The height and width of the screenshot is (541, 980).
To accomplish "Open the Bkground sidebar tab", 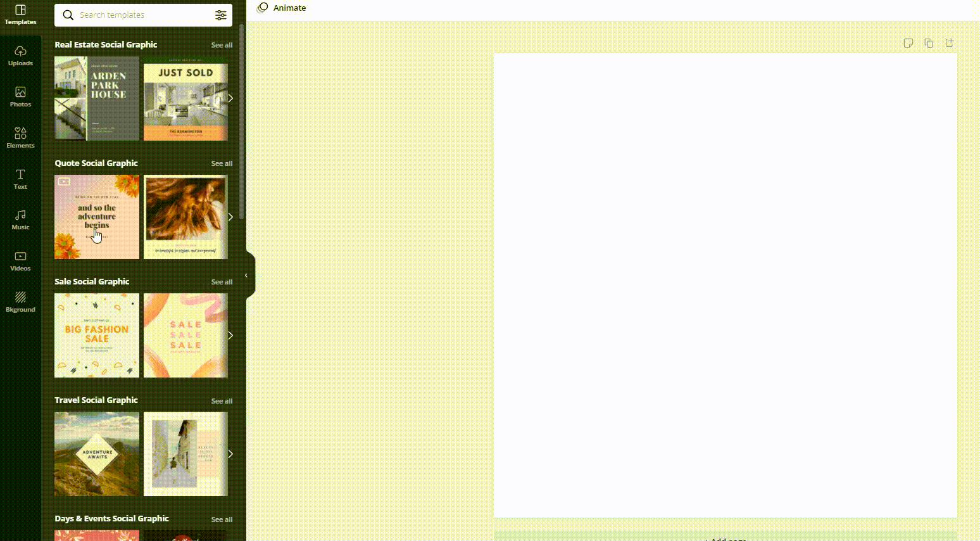I will click(x=20, y=302).
